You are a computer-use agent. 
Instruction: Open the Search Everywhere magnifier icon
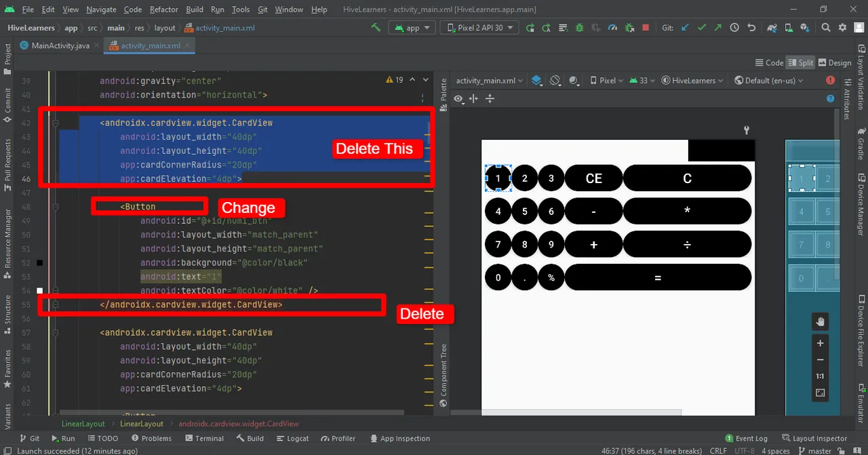pos(825,28)
